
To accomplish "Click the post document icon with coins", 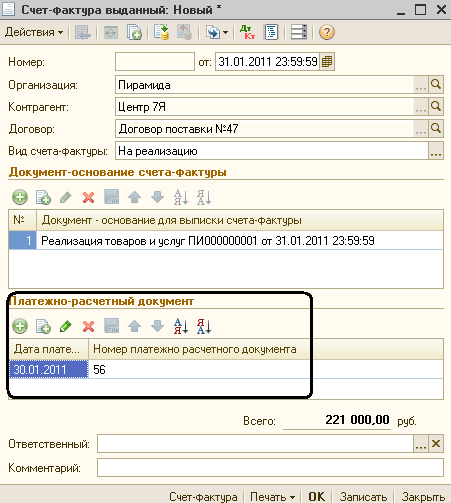I will 161,32.
